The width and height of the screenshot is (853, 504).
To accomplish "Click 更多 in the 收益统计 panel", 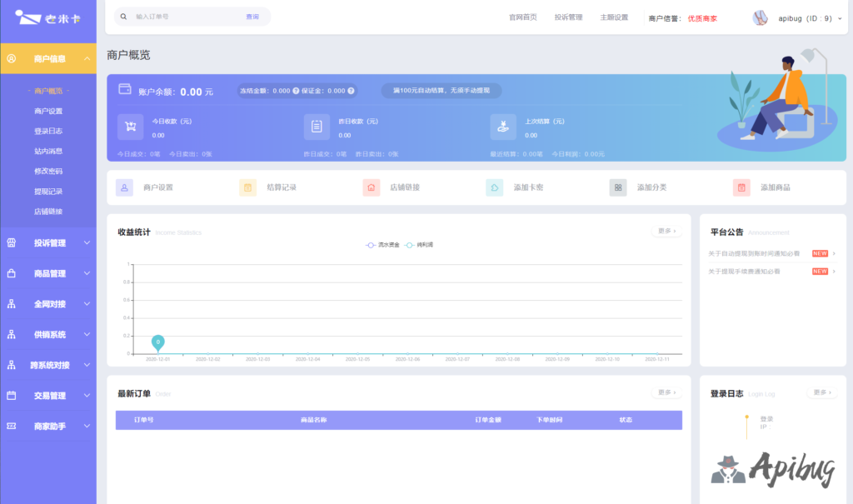I will click(x=666, y=231).
